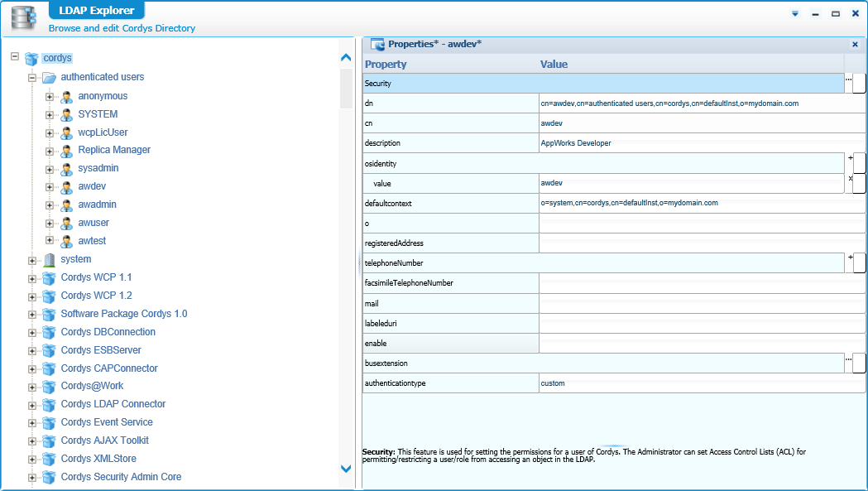This screenshot has height=491, width=868.
Task: Click the awuser user icon
Action: coord(66,224)
